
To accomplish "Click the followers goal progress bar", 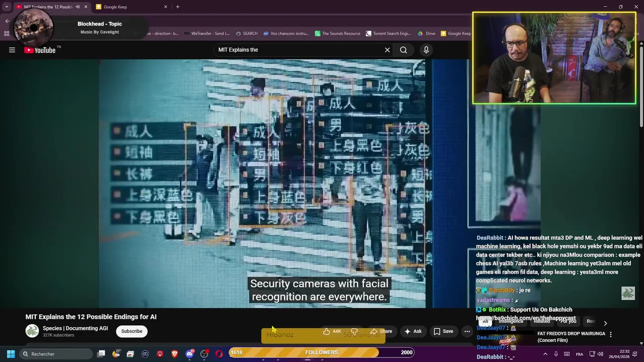I will pyautogui.click(x=321, y=352).
